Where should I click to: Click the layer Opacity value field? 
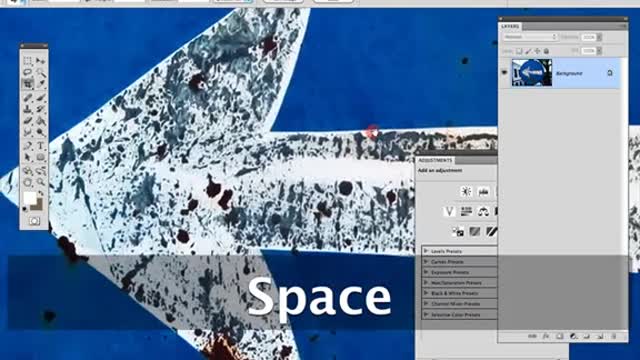(589, 37)
